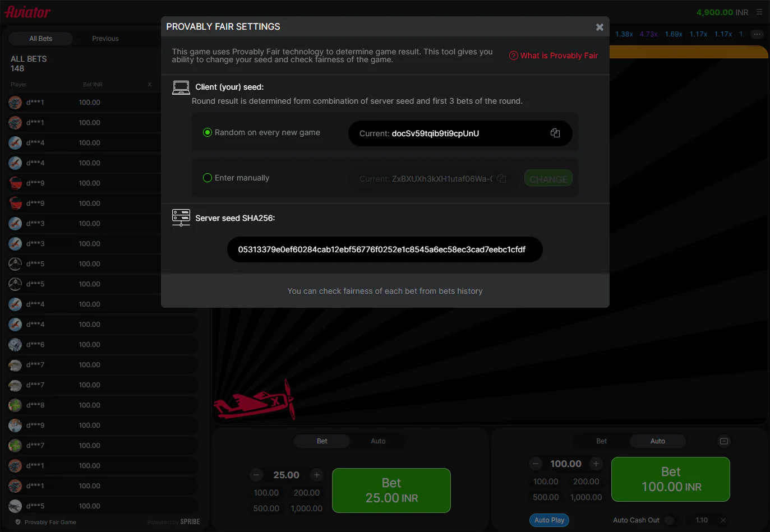Choose the 500.00 quick amount in right panel
This screenshot has height=532, width=770.
[545, 497]
